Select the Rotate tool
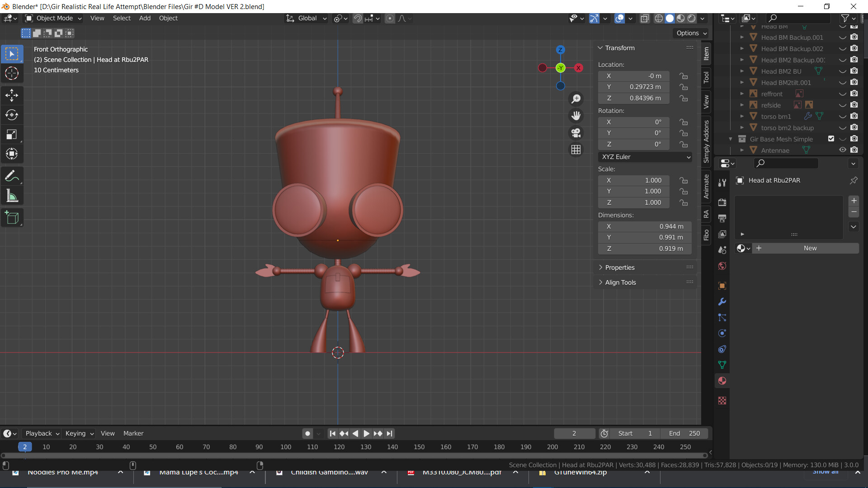This screenshot has width=868, height=488. click(12, 115)
